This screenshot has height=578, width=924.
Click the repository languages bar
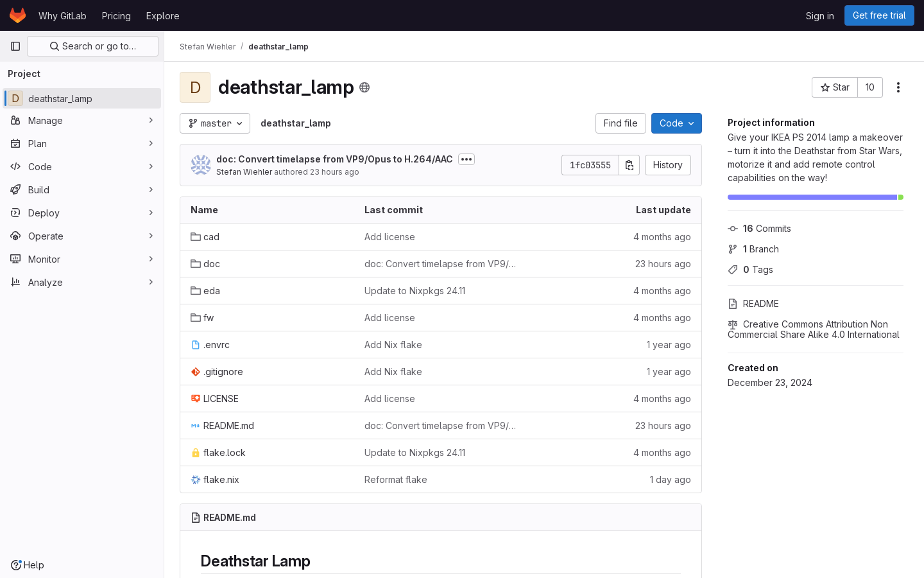click(816, 197)
